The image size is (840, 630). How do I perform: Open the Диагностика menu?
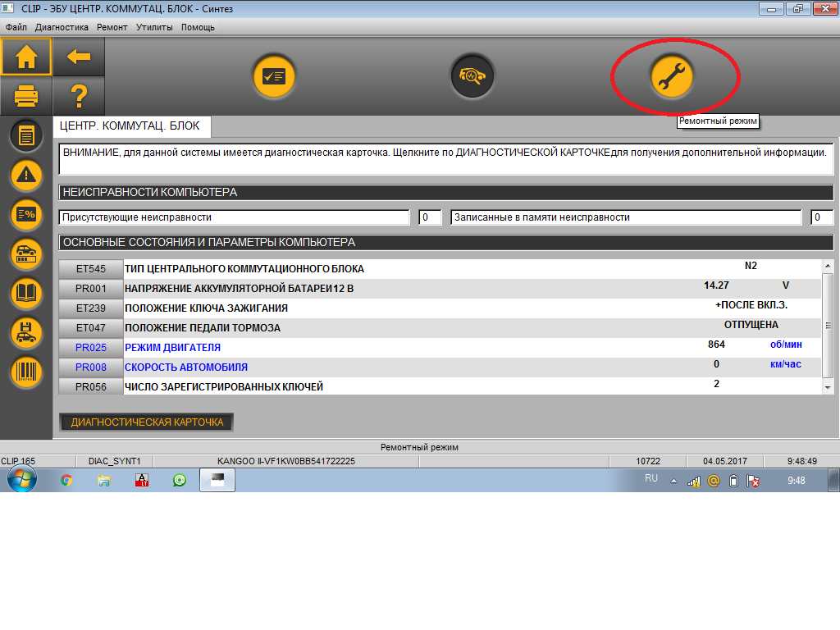(x=62, y=27)
